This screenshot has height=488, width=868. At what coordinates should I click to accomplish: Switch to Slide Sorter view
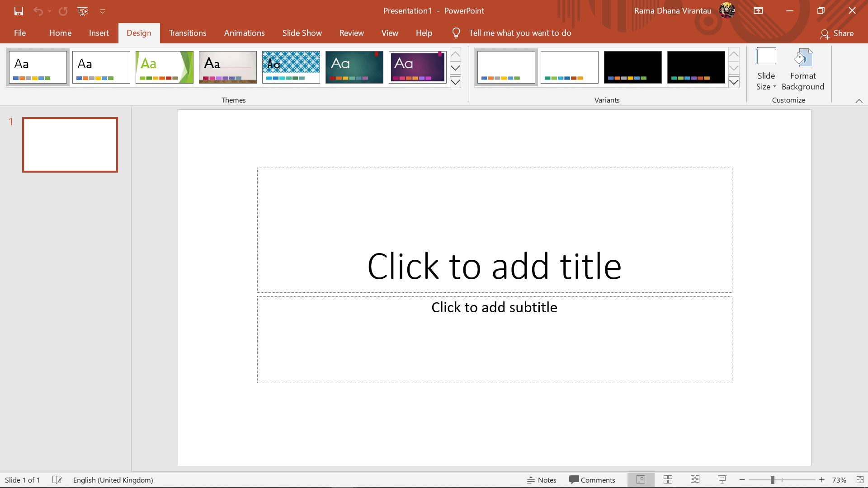pos(668,480)
